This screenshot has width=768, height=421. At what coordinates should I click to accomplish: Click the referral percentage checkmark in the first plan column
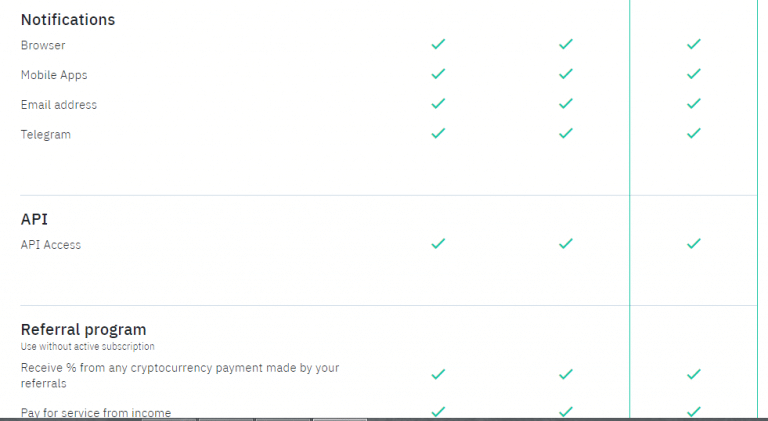[x=438, y=374]
